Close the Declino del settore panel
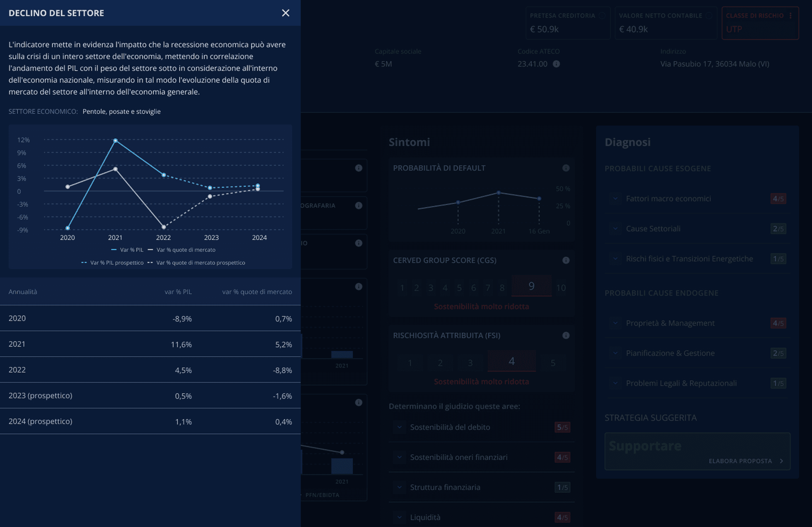Viewport: 812px width, 527px height. (285, 13)
